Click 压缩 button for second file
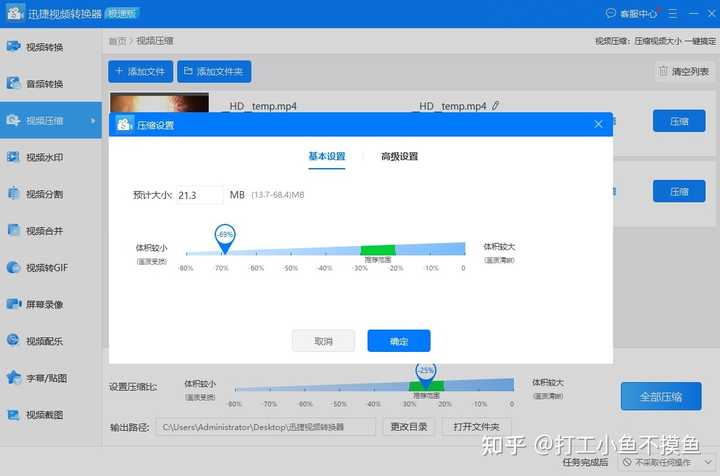 [679, 191]
